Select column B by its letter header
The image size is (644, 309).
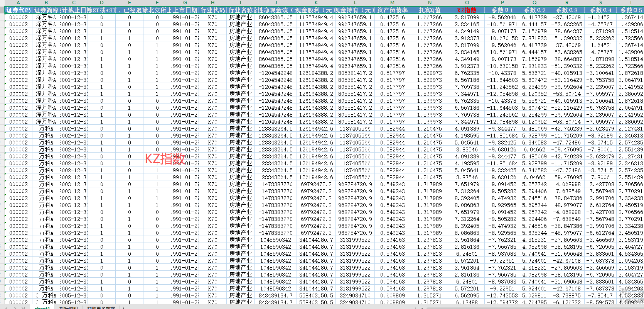point(46,3)
